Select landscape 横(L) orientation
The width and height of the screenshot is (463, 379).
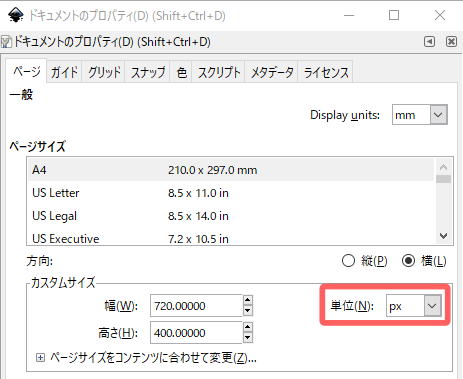coord(424,261)
